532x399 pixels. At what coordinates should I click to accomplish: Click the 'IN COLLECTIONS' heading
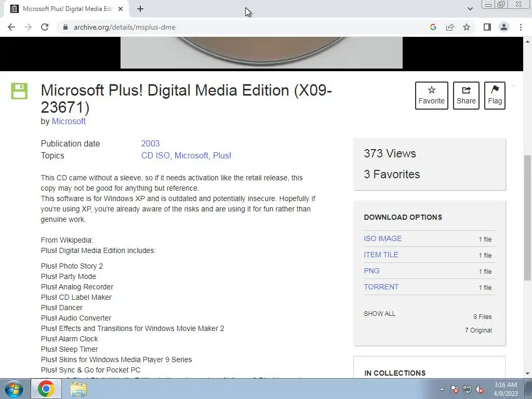pyautogui.click(x=395, y=373)
